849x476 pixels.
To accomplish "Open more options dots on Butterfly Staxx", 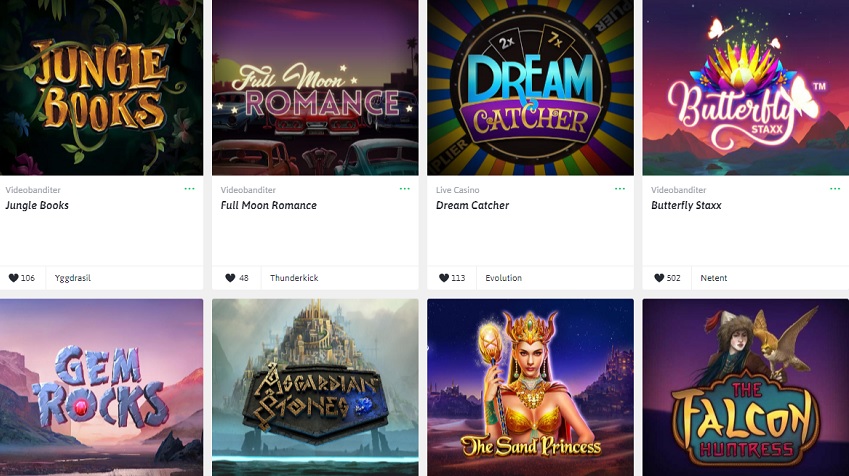I will [835, 189].
